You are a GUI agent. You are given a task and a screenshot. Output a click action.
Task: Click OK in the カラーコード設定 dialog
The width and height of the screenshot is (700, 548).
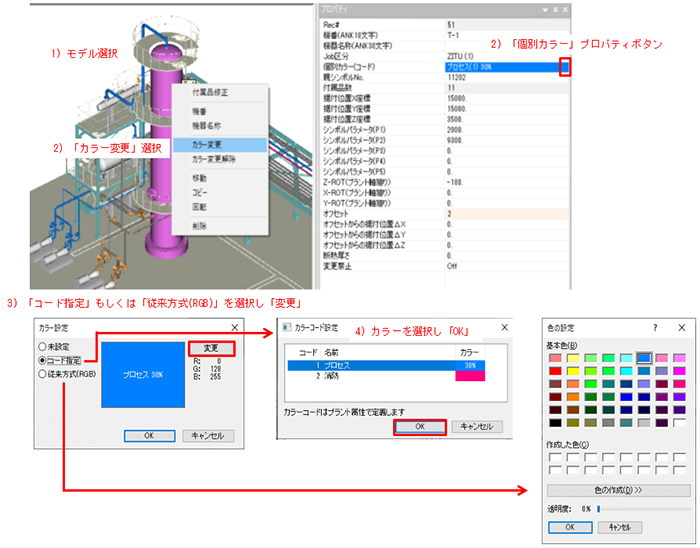(420, 426)
